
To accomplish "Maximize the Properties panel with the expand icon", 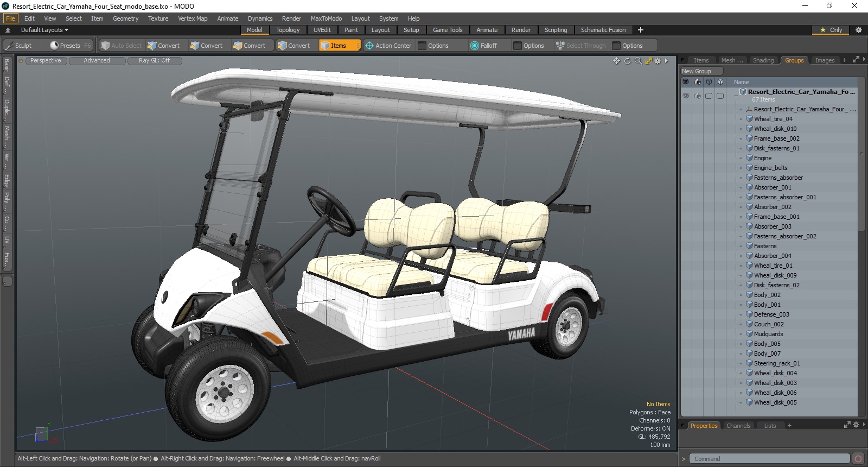I will [x=847, y=425].
